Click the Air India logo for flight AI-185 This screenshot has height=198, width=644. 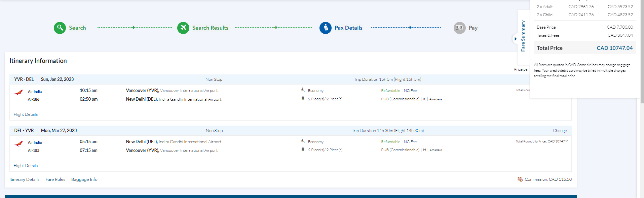(19, 144)
